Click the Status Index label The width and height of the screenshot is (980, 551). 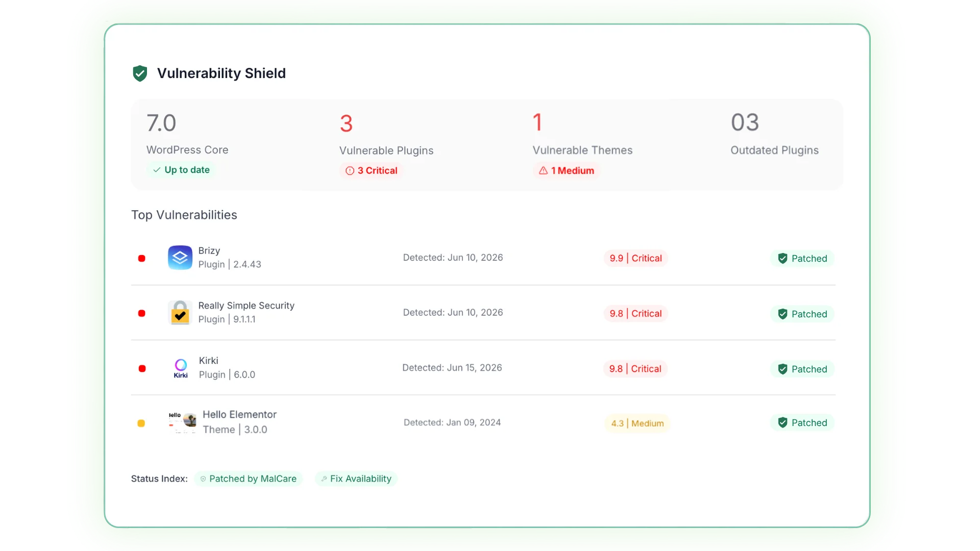coord(159,479)
